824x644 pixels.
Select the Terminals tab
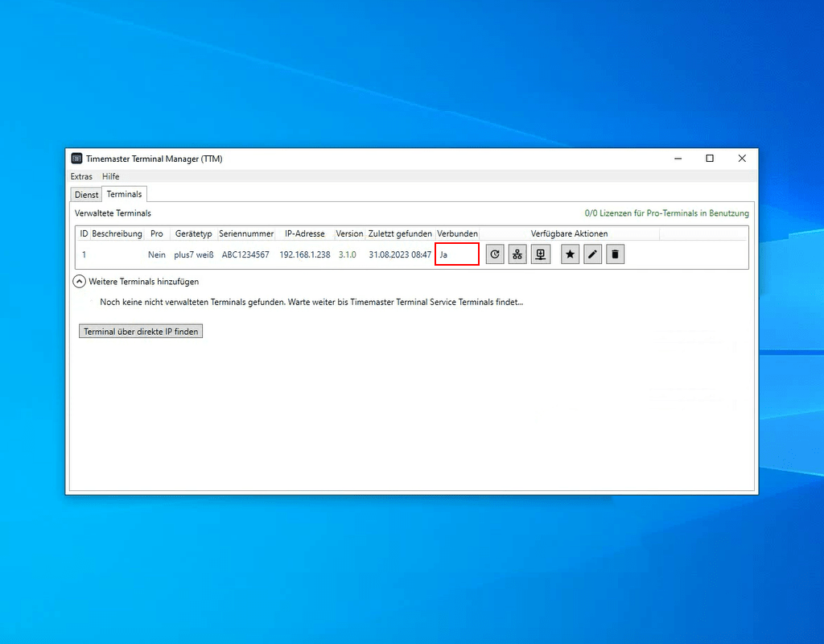click(x=124, y=194)
